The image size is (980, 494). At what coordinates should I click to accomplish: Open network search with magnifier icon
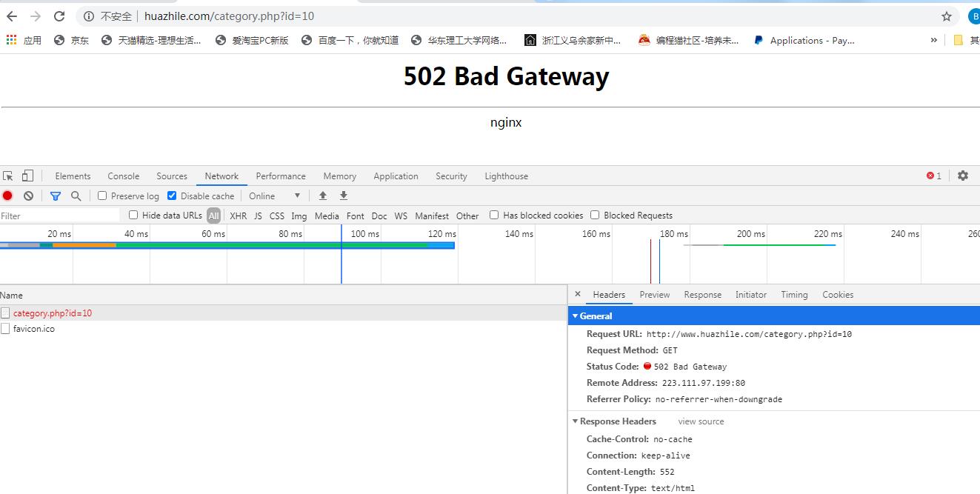pyautogui.click(x=76, y=196)
